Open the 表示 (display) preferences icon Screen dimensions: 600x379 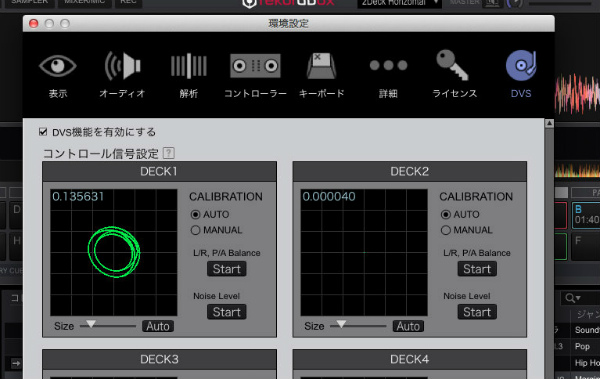point(57,66)
